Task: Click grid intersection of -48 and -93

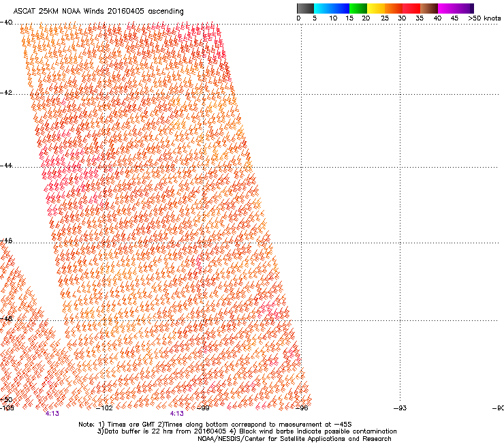Action: coord(400,320)
